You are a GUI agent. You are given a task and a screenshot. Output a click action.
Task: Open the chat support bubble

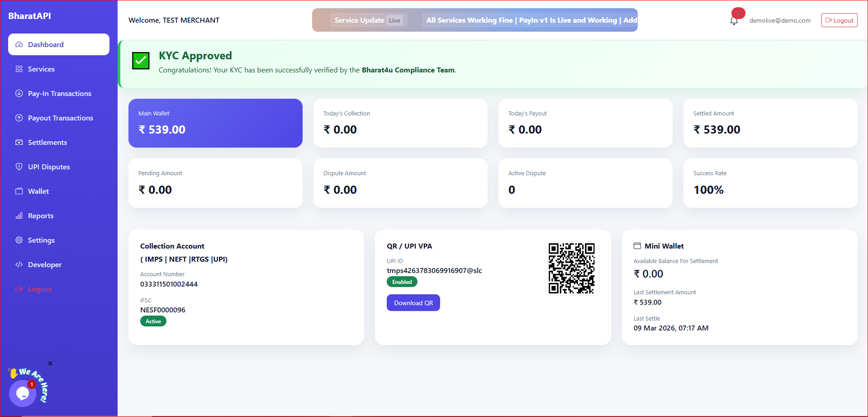pos(22,393)
